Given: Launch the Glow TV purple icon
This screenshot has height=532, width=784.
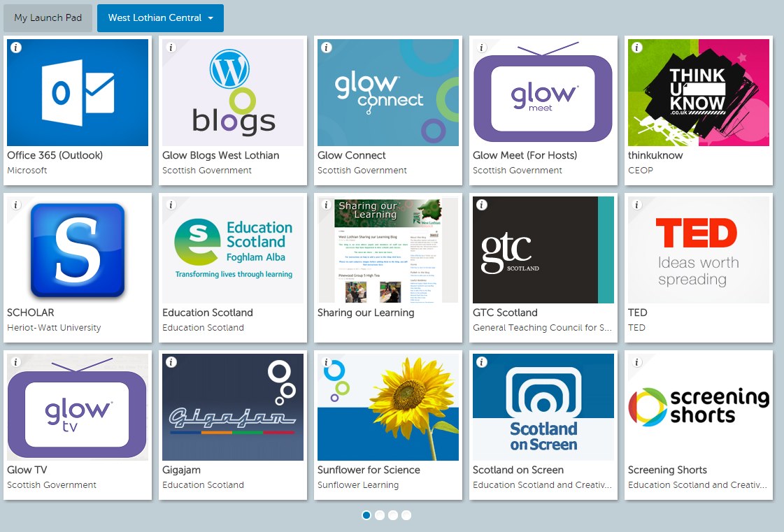Looking at the screenshot, I should click(x=78, y=407).
